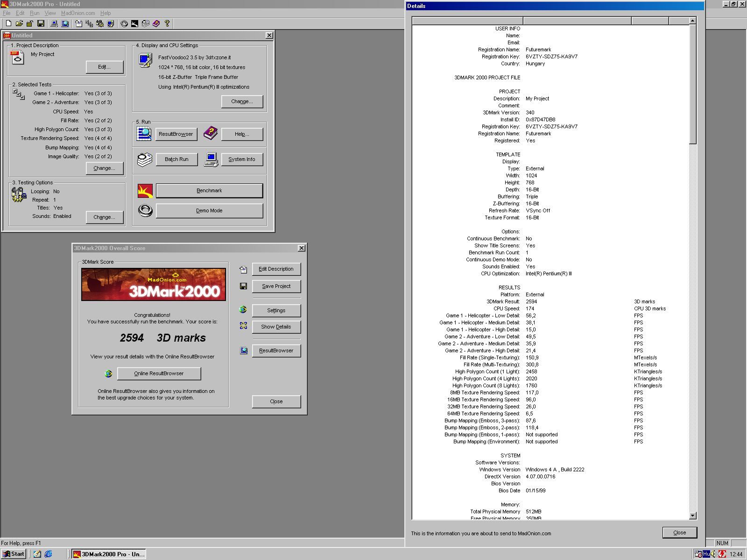Image resolution: width=747 pixels, height=560 pixels.
Task: Click Registration Key value 6VZTY-SDZ75-KA9V7 under USER INFO
Action: pos(551,56)
